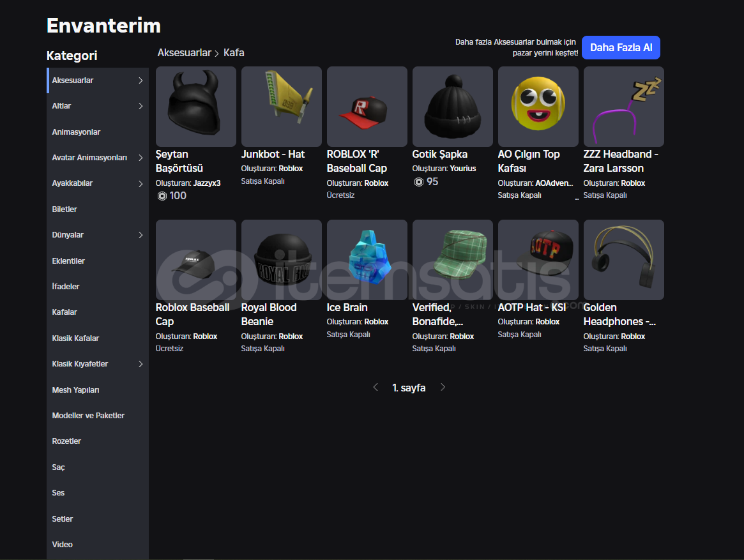
Task: Click the Robux icon next to 95
Action: pos(418,182)
